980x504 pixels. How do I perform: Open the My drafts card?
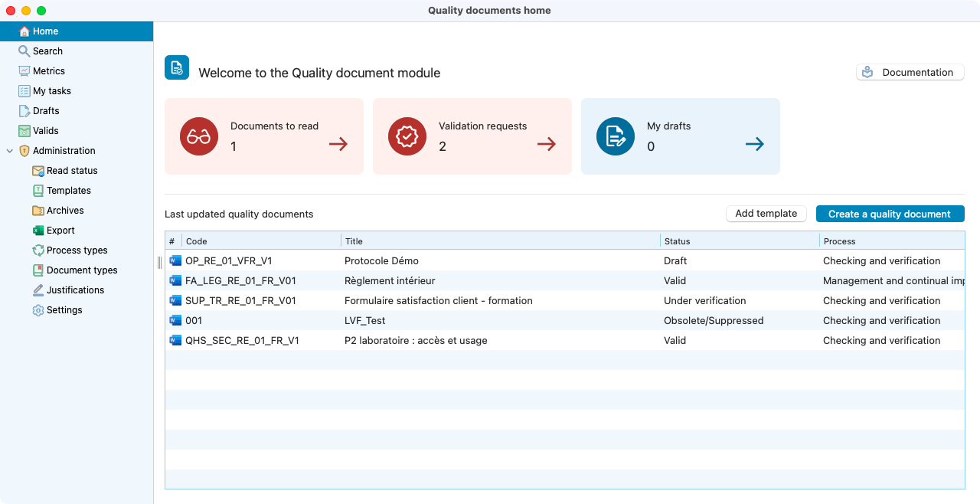point(681,136)
